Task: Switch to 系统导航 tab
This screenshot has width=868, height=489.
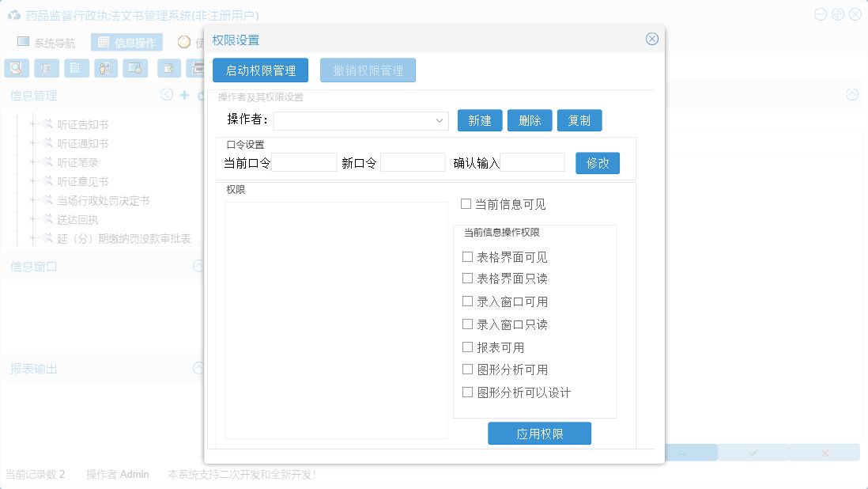Action: [x=47, y=42]
